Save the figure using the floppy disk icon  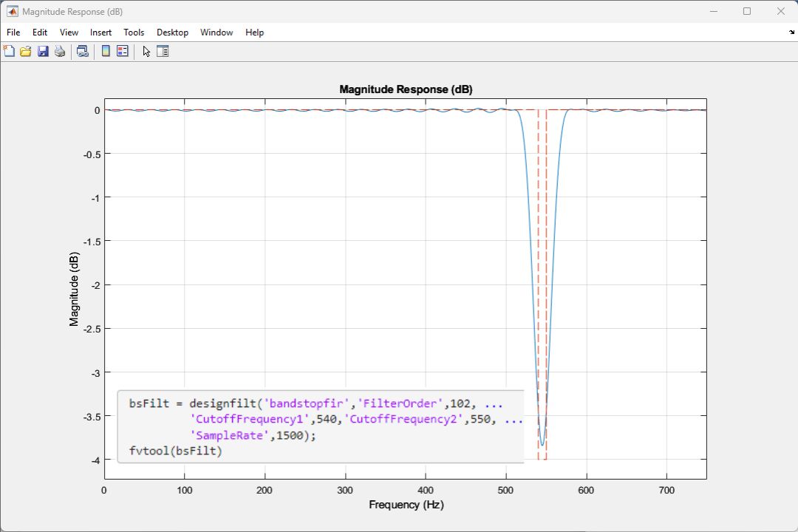tap(43, 52)
